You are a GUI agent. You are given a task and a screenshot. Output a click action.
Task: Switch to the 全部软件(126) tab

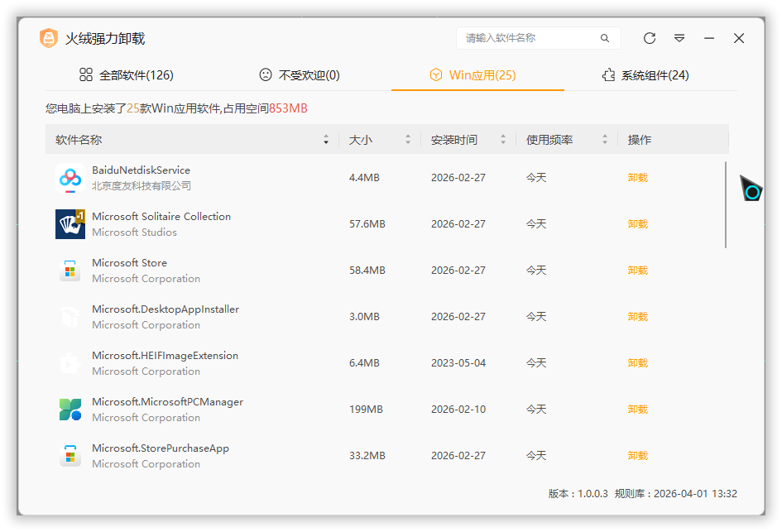click(127, 75)
